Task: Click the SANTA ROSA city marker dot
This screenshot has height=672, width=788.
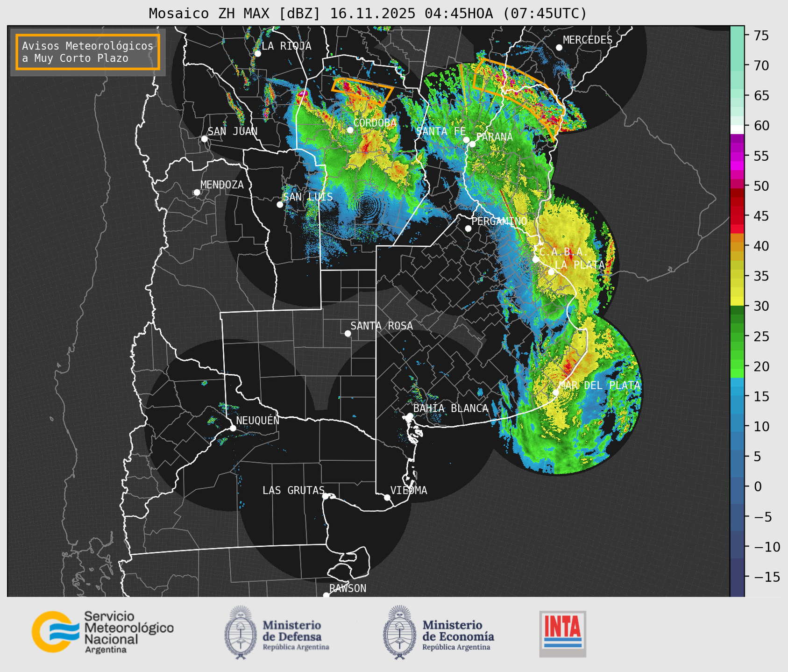Action: tap(348, 333)
